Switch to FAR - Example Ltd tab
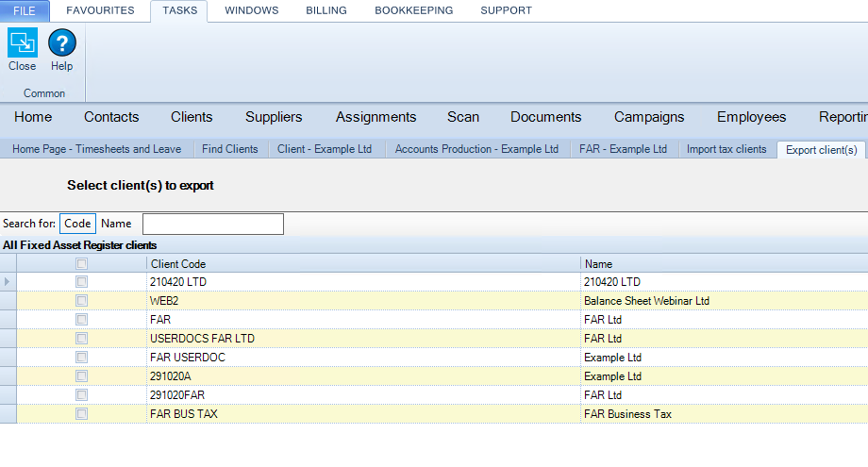 pos(623,149)
